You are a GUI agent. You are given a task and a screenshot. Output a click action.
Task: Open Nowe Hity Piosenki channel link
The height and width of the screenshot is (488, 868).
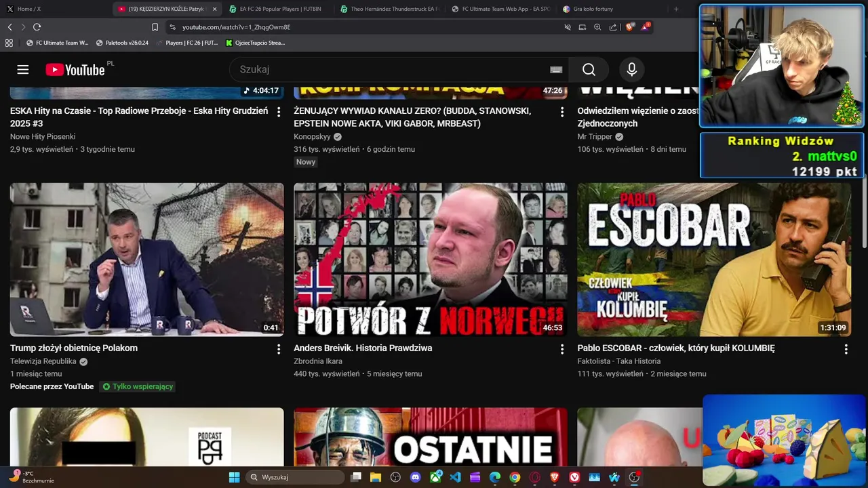point(43,136)
